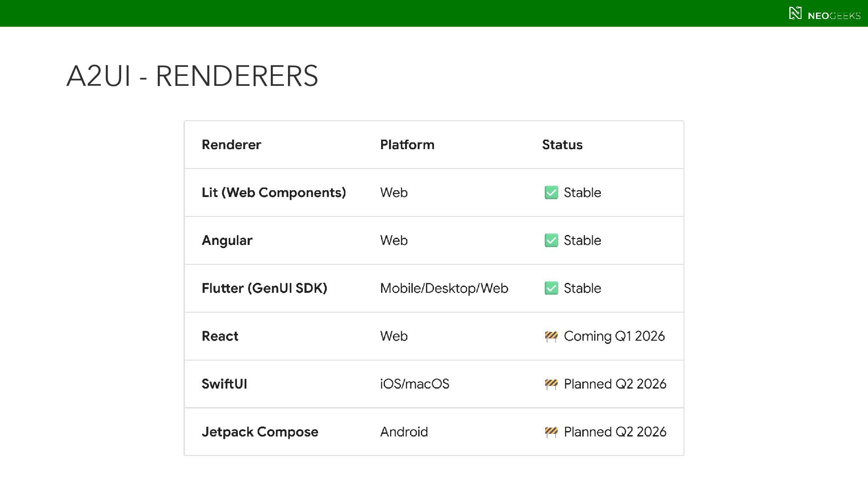Click the React renderer name
868x488 pixels.
[220, 336]
